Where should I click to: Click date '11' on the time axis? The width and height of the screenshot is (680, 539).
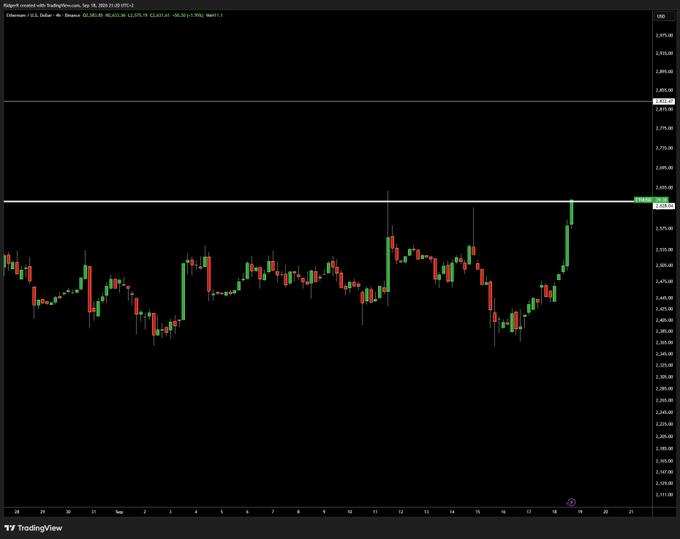pos(375,512)
